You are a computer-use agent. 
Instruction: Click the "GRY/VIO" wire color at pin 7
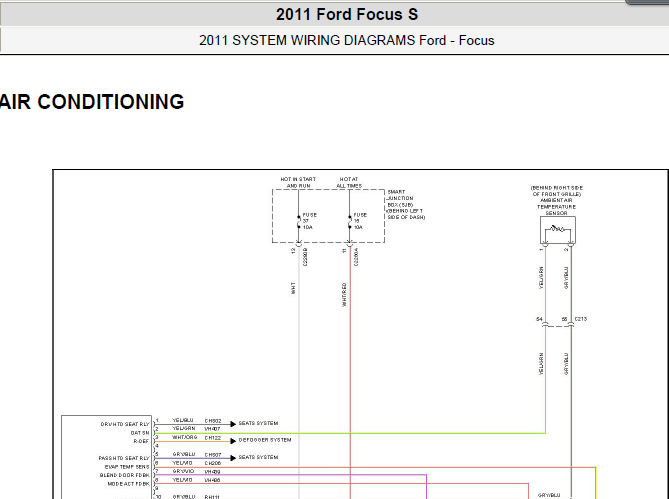pyautogui.click(x=183, y=472)
